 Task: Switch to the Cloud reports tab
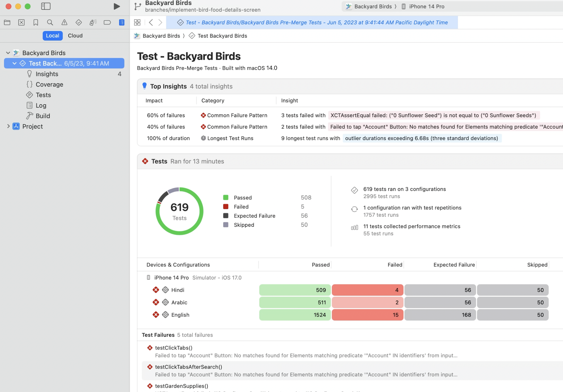[75, 36]
